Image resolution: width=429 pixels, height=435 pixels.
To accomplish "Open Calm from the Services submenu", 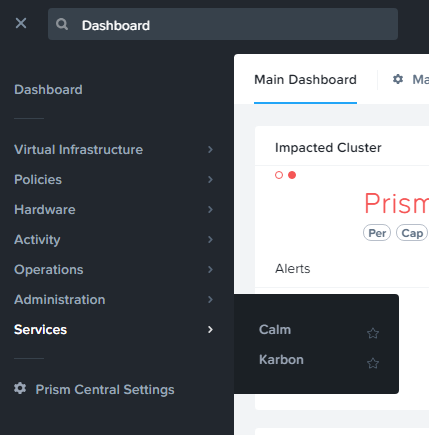I will point(275,330).
